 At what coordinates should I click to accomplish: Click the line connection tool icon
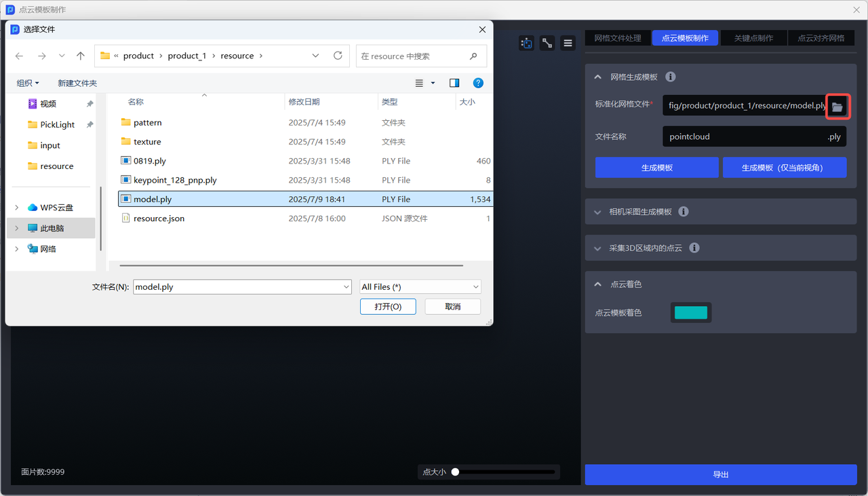click(x=547, y=43)
